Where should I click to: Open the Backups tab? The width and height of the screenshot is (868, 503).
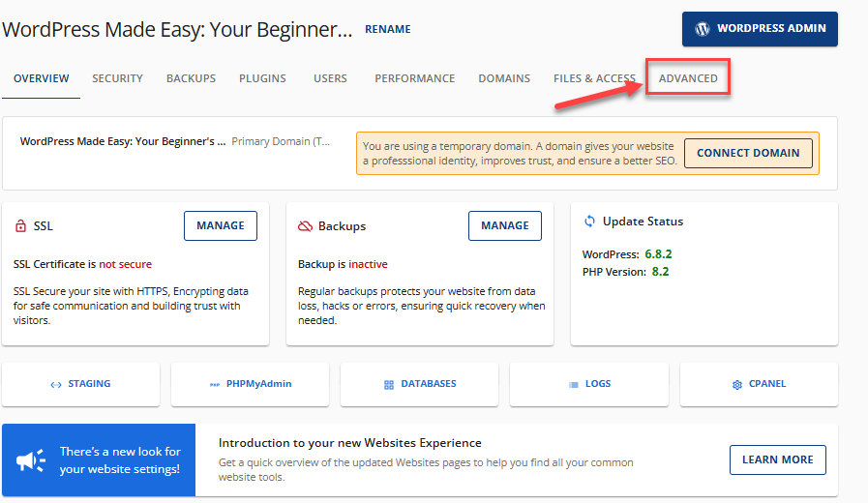[191, 78]
